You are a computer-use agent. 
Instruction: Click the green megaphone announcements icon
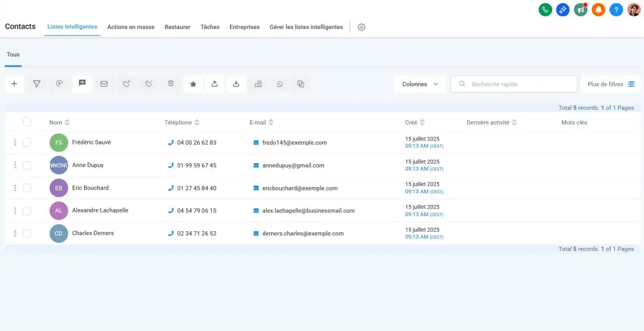coord(580,10)
